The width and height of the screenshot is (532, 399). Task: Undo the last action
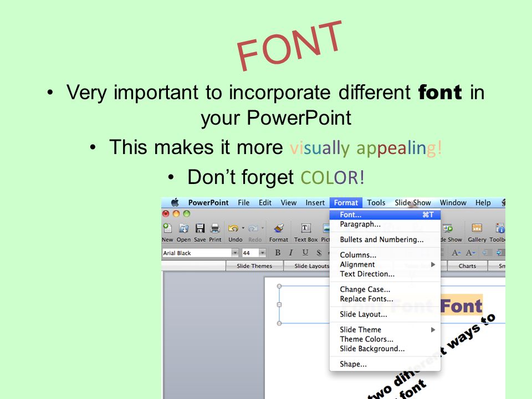pyautogui.click(x=233, y=228)
